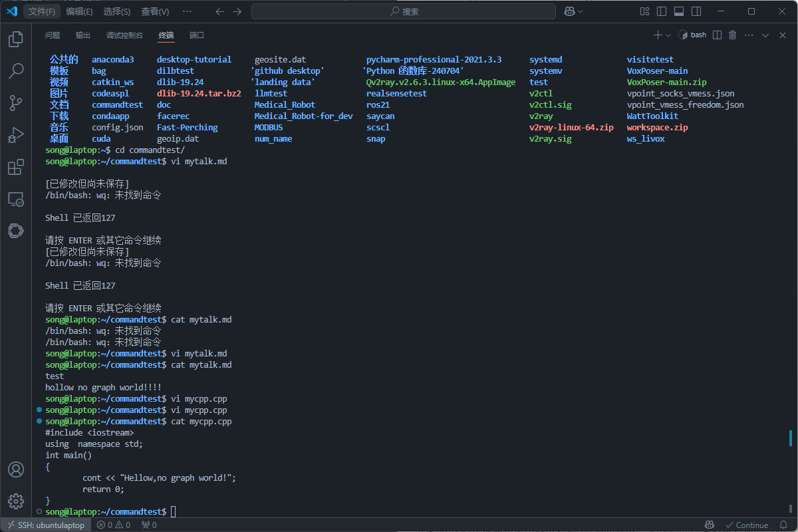
Task: Click the SSH: ubuntulaptop remote indicator
Action: point(45,525)
